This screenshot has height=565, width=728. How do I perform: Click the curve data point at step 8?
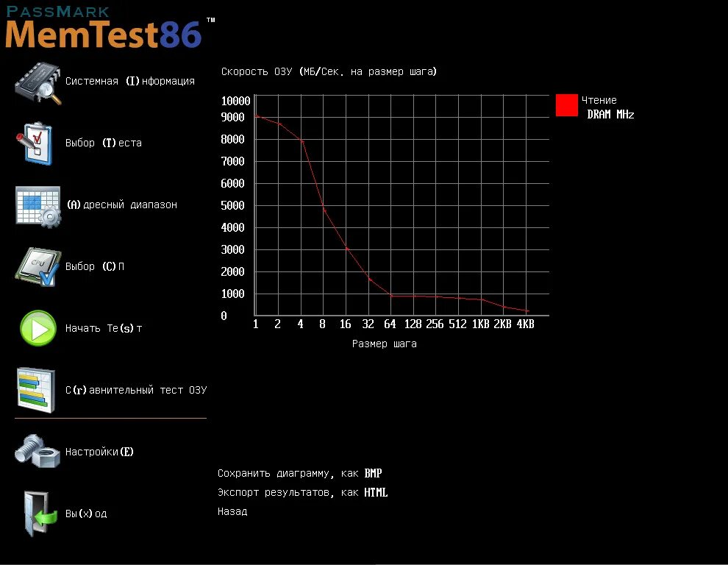(324, 210)
